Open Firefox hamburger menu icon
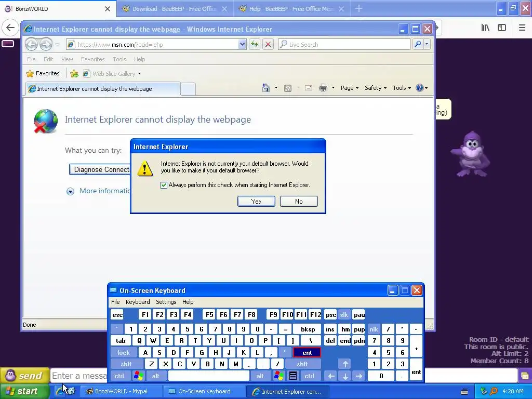 [x=522, y=28]
